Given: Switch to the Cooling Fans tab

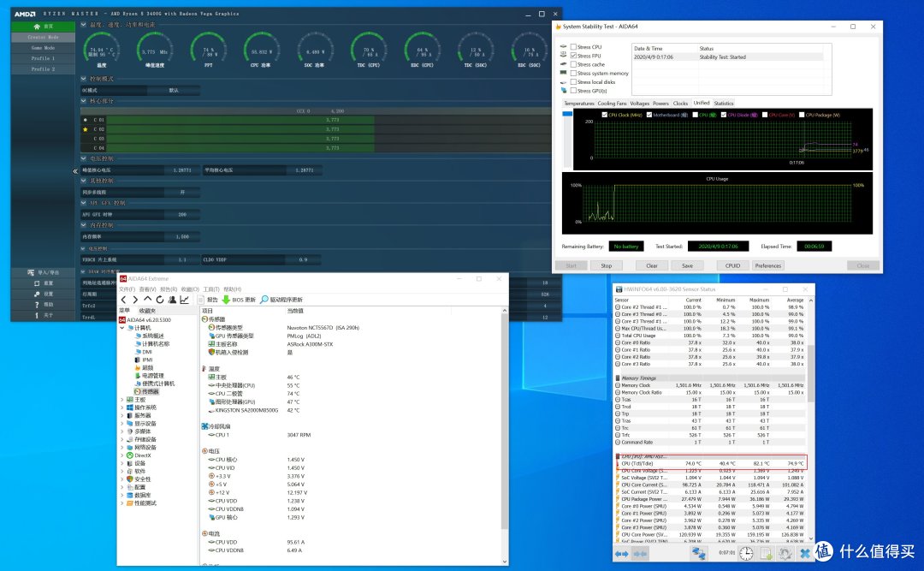Looking at the screenshot, I should (x=613, y=104).
